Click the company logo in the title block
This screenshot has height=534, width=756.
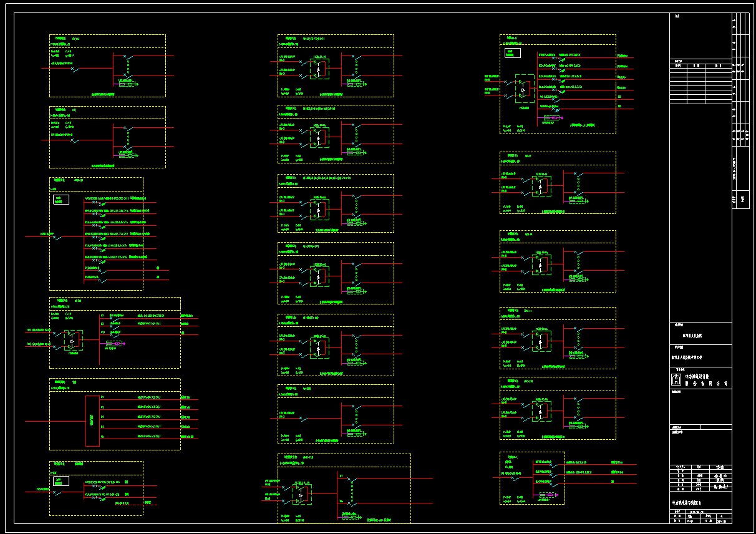(676, 379)
